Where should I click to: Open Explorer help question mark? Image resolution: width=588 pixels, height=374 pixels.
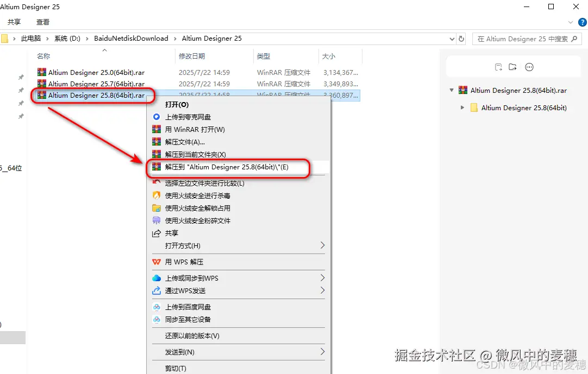pos(583,22)
